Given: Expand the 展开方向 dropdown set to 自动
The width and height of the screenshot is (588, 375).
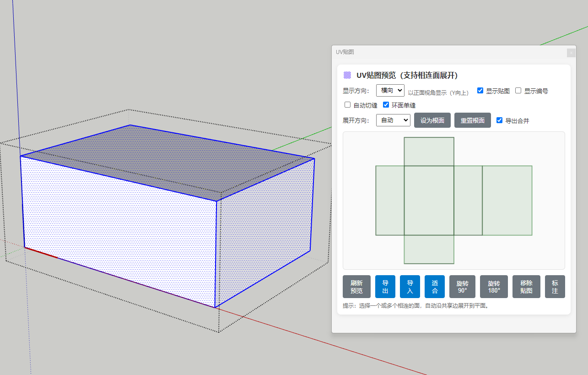Looking at the screenshot, I should click(x=393, y=120).
